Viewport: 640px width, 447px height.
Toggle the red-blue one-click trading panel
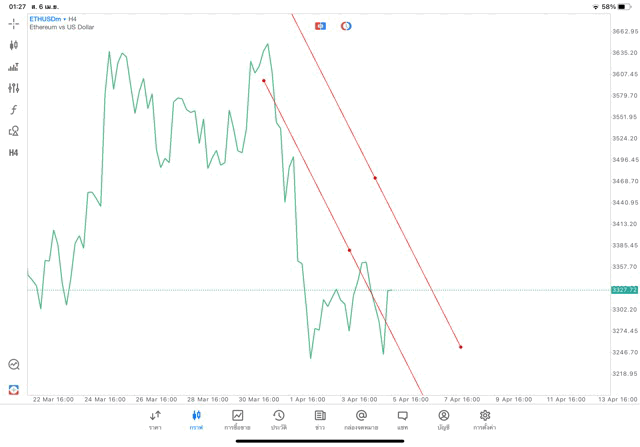pyautogui.click(x=320, y=26)
